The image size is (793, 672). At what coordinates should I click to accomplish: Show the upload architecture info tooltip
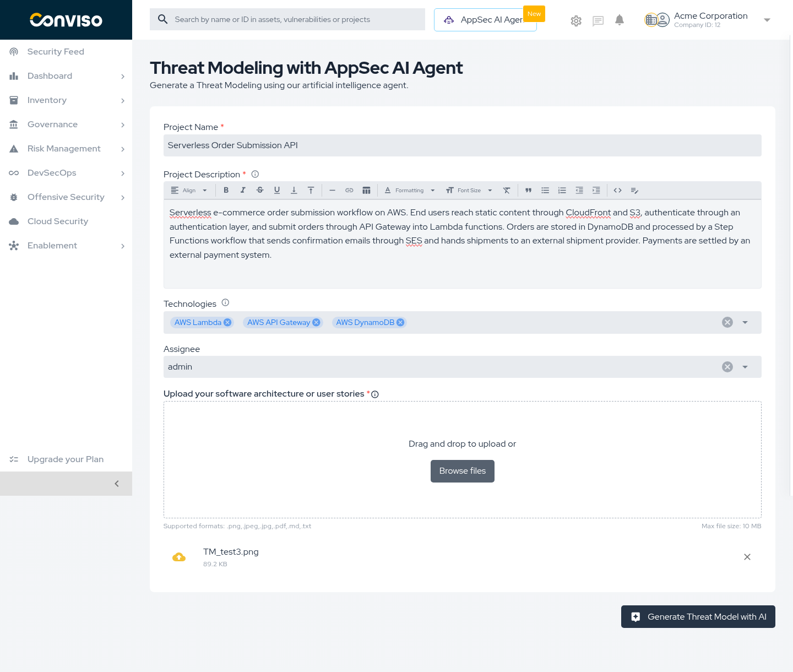pos(375,394)
